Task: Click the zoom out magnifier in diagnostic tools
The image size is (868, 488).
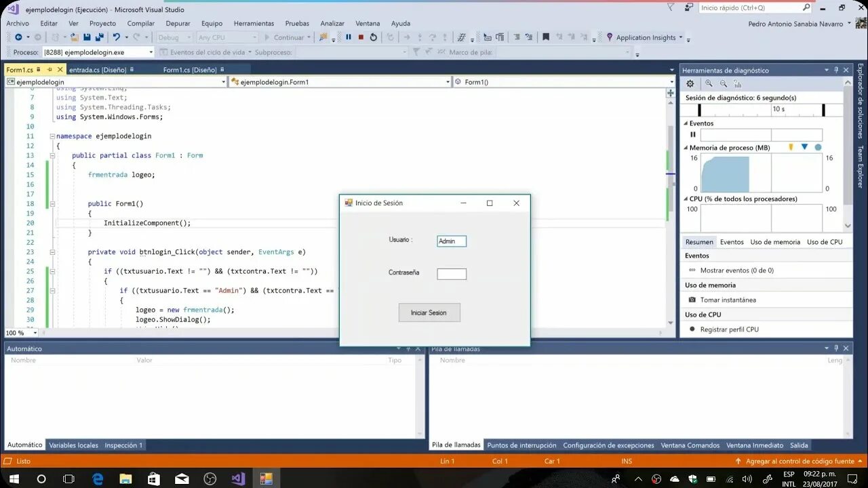Action: pos(724,83)
